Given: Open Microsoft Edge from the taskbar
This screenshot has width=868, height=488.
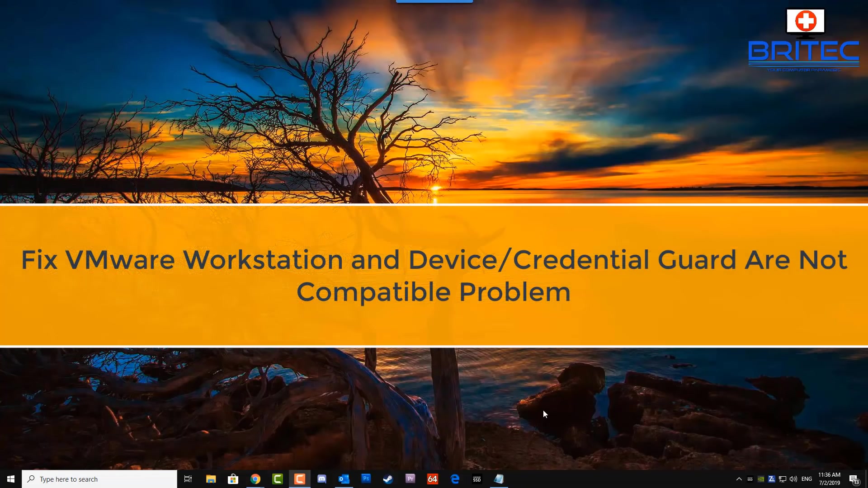Looking at the screenshot, I should [455, 479].
